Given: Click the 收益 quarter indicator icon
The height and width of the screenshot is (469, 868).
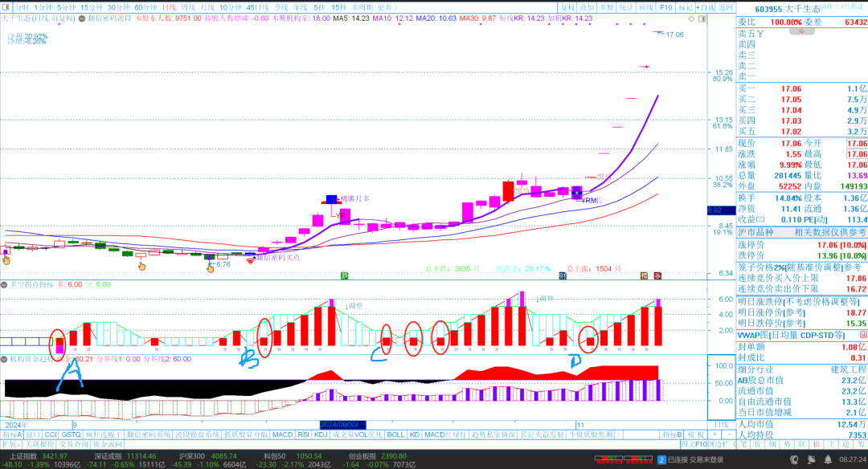Looking at the screenshot, I should 760,219.
